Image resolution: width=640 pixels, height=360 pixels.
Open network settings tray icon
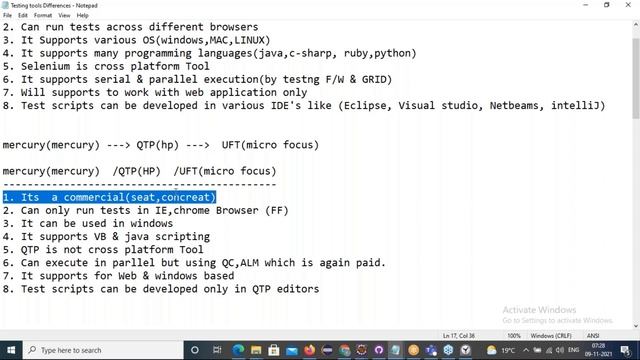click(x=549, y=350)
